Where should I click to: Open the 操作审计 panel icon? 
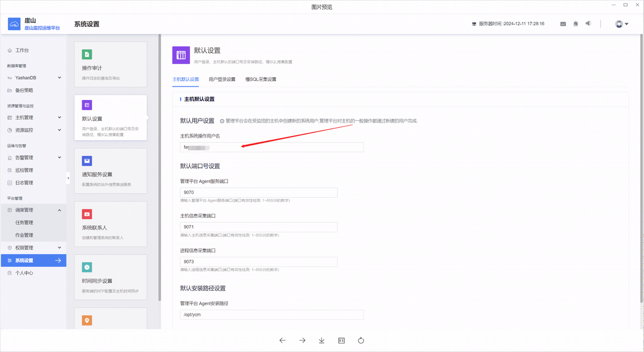point(87,54)
